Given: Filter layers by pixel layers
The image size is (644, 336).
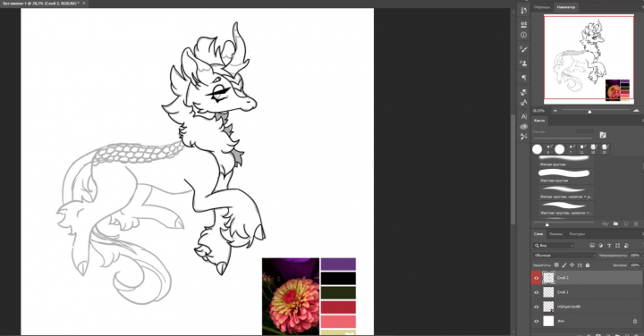Looking at the screenshot, I should coord(592,246).
